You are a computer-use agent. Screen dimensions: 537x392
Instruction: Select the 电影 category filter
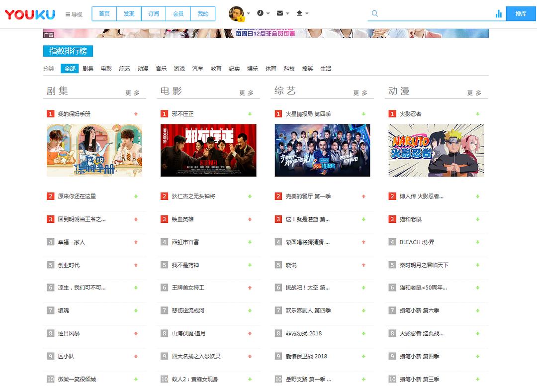click(x=106, y=69)
